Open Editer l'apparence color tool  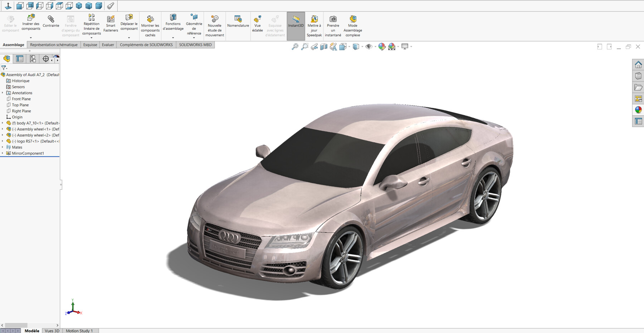(381, 47)
